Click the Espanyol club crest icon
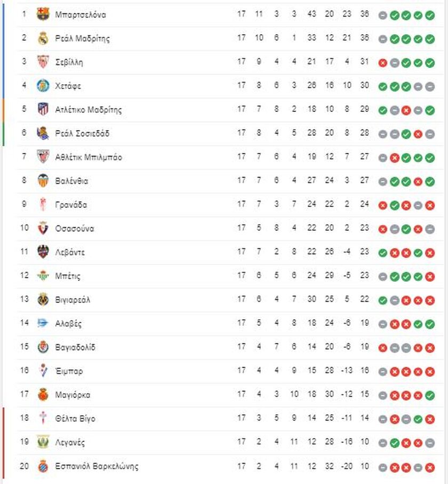This screenshot has width=448, height=484. point(43,466)
